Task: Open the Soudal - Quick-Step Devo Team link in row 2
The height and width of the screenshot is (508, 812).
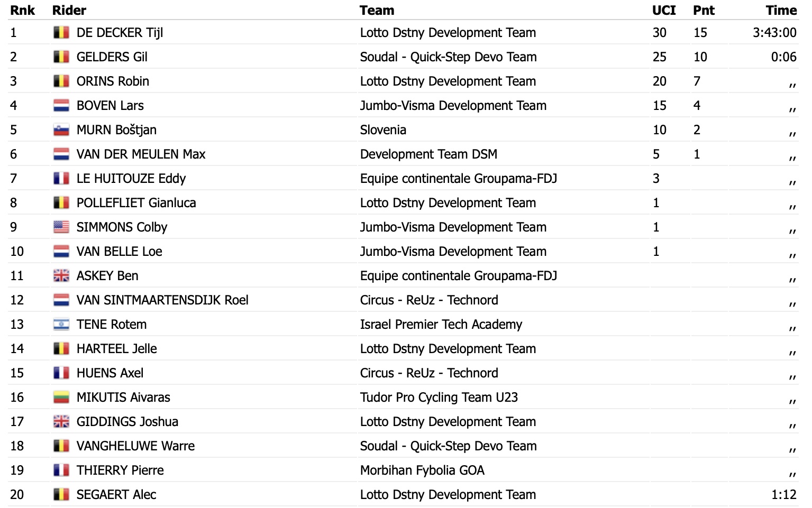Action: coord(448,57)
